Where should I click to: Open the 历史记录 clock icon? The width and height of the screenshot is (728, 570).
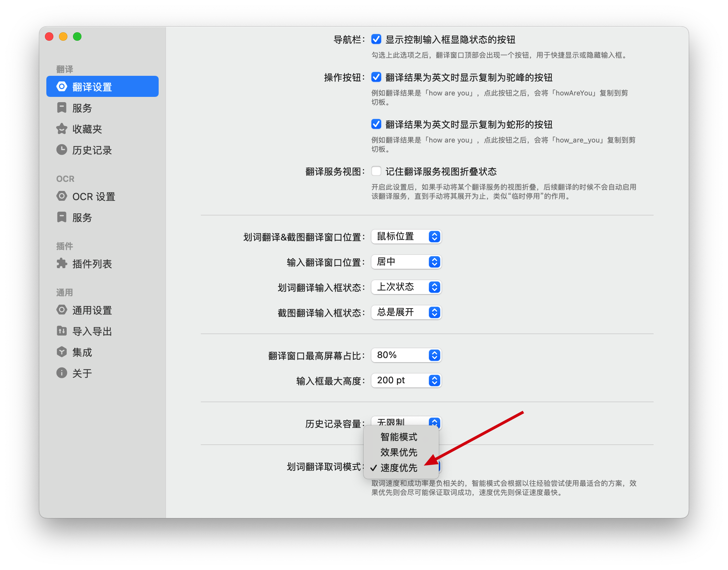pyautogui.click(x=61, y=150)
